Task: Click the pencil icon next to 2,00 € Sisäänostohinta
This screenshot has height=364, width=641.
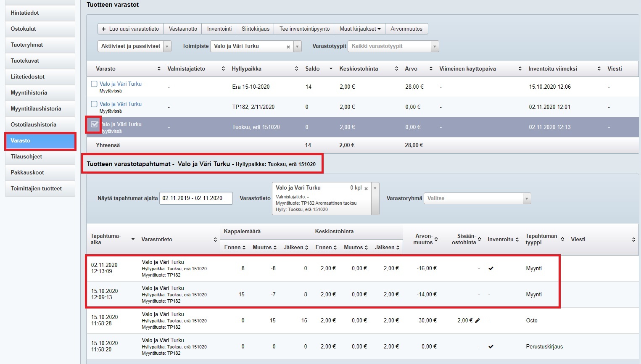Action: [x=477, y=321]
